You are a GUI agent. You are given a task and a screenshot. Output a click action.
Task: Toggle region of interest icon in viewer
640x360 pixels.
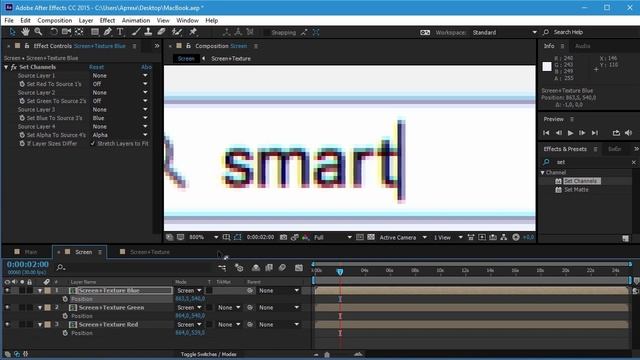coord(360,237)
